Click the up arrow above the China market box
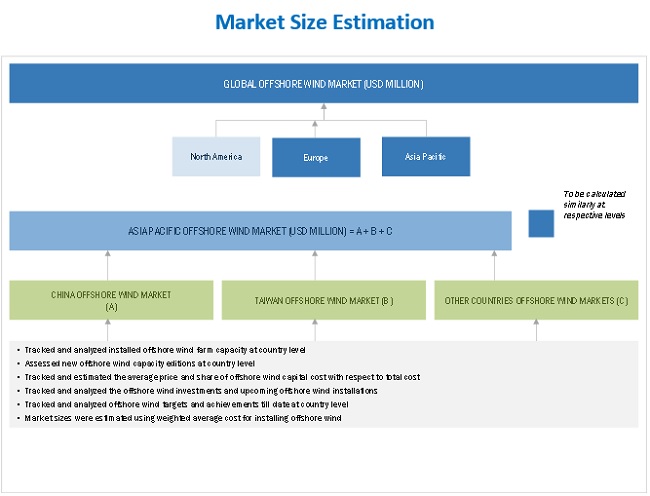 point(108,265)
